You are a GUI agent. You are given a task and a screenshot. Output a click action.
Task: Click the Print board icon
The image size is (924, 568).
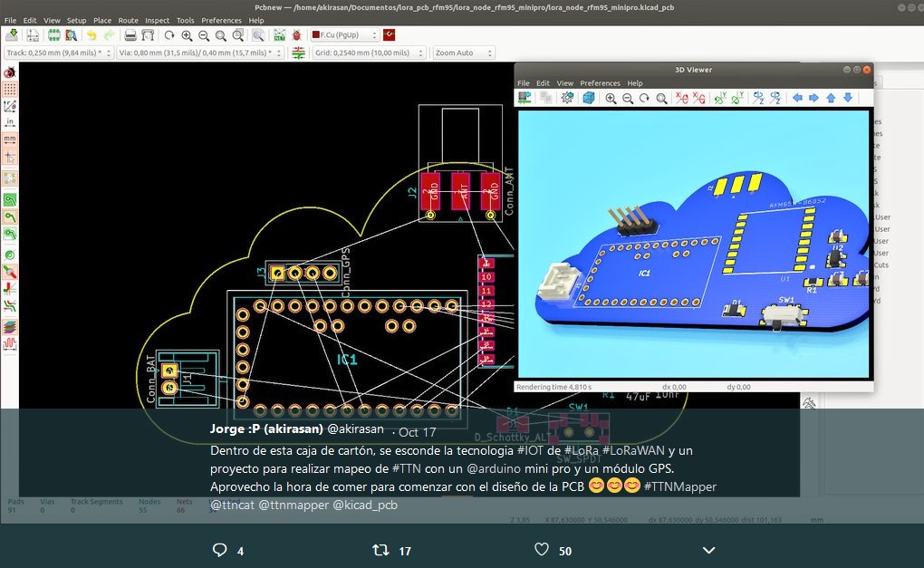pyautogui.click(x=130, y=35)
